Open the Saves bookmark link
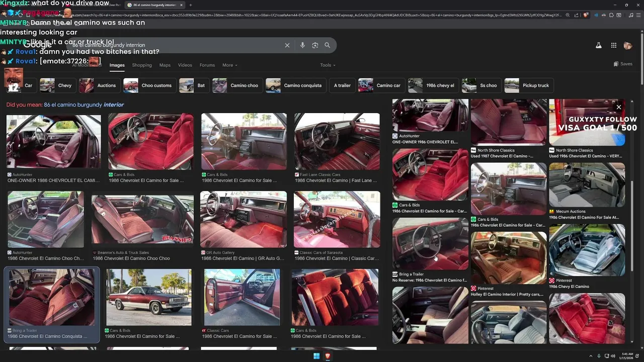The width and height of the screenshot is (644, 362). click(623, 64)
